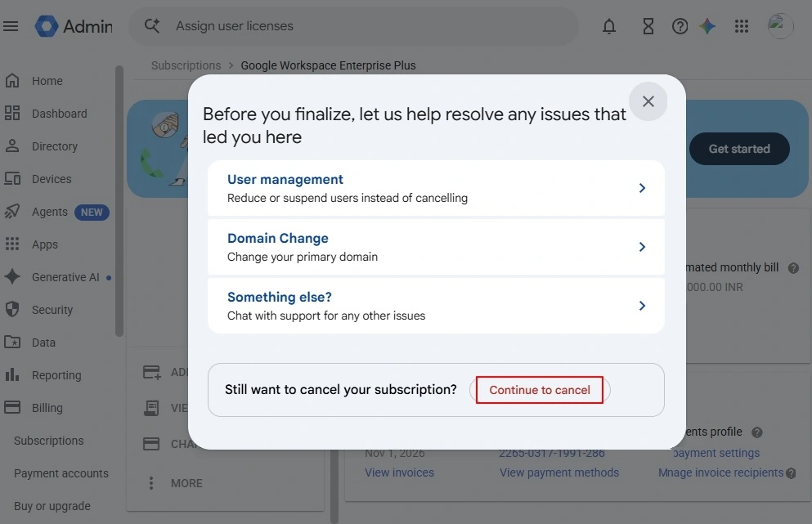Open Reporting in sidebar

pos(56,375)
